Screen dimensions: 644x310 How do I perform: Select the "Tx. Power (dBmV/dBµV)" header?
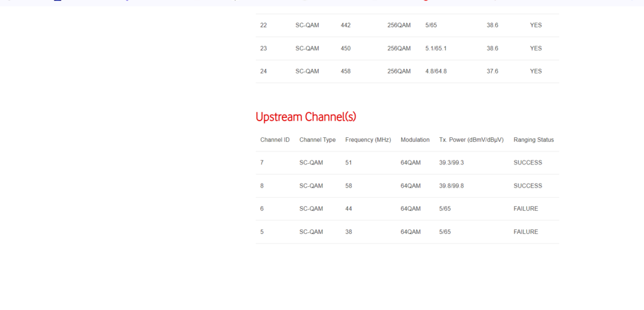pyautogui.click(x=471, y=140)
